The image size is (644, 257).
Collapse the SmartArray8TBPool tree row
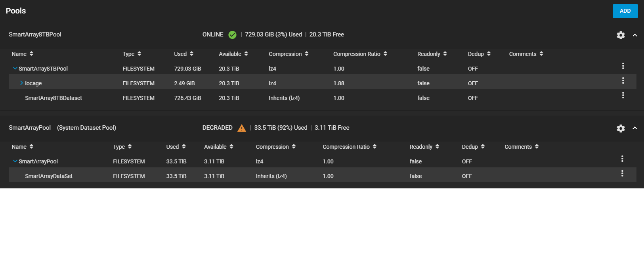(x=15, y=69)
